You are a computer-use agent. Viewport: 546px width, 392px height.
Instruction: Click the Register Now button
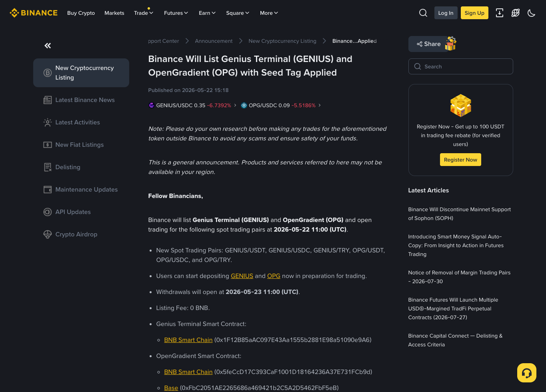pyautogui.click(x=460, y=160)
